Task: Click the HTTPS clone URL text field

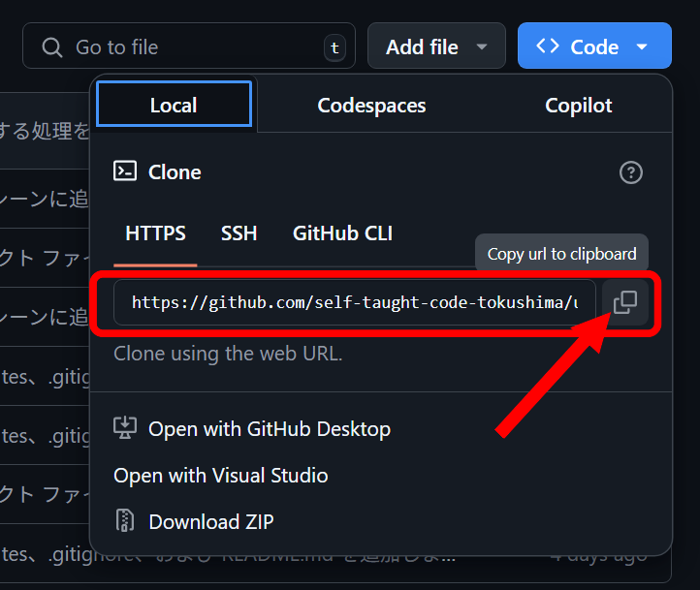Action: click(355, 303)
